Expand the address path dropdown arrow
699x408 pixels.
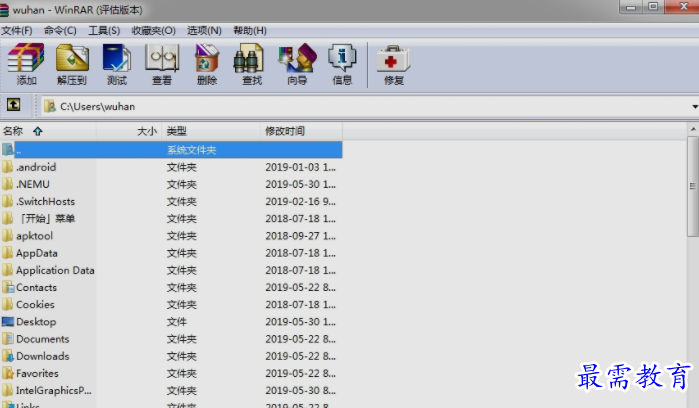coord(695,107)
